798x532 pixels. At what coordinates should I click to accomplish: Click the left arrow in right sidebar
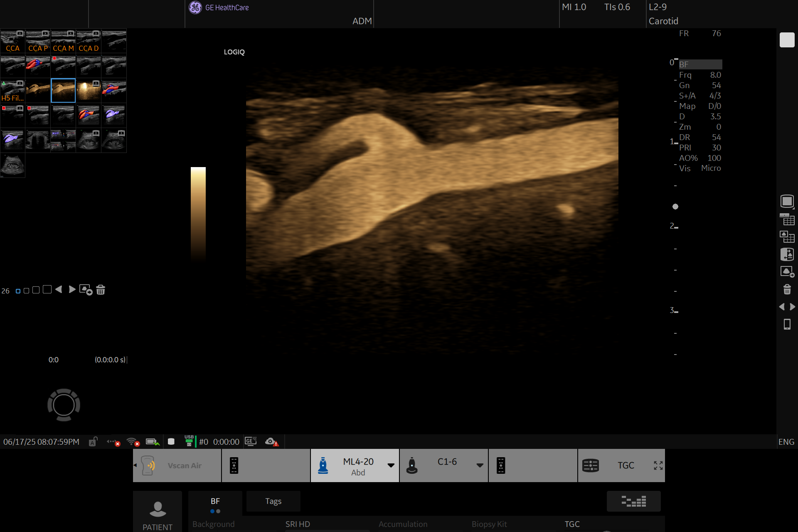tap(781, 307)
